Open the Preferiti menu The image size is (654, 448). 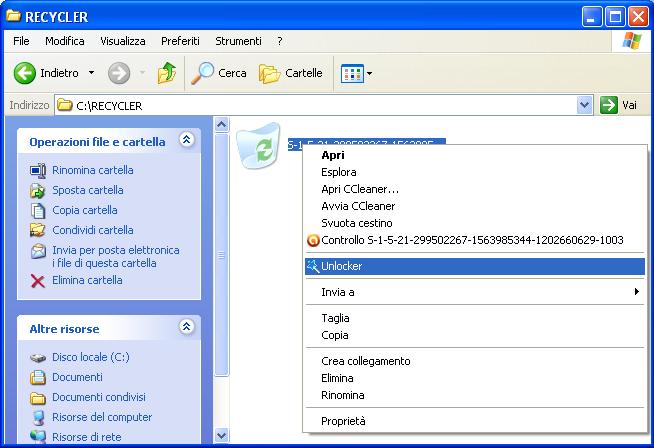pos(180,41)
